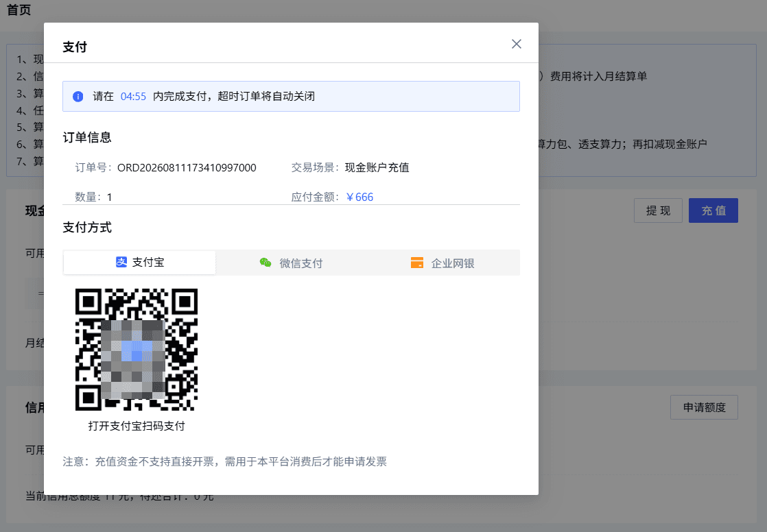Click the 支付方式 section heading
This screenshot has height=532, width=767.
(x=87, y=228)
